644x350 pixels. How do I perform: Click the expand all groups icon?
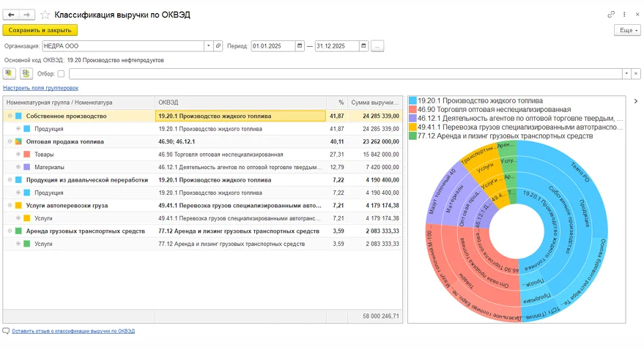coord(10,73)
